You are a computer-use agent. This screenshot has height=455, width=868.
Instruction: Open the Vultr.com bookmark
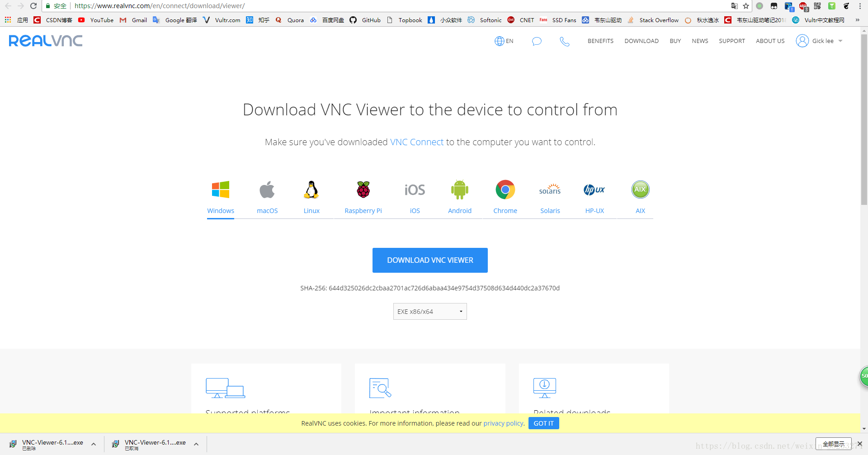click(222, 20)
